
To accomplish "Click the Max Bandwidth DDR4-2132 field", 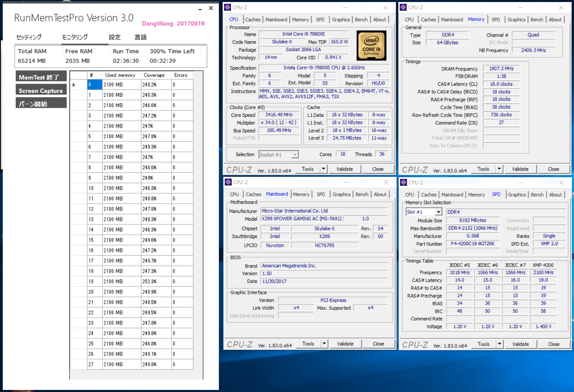I will click(x=473, y=228).
